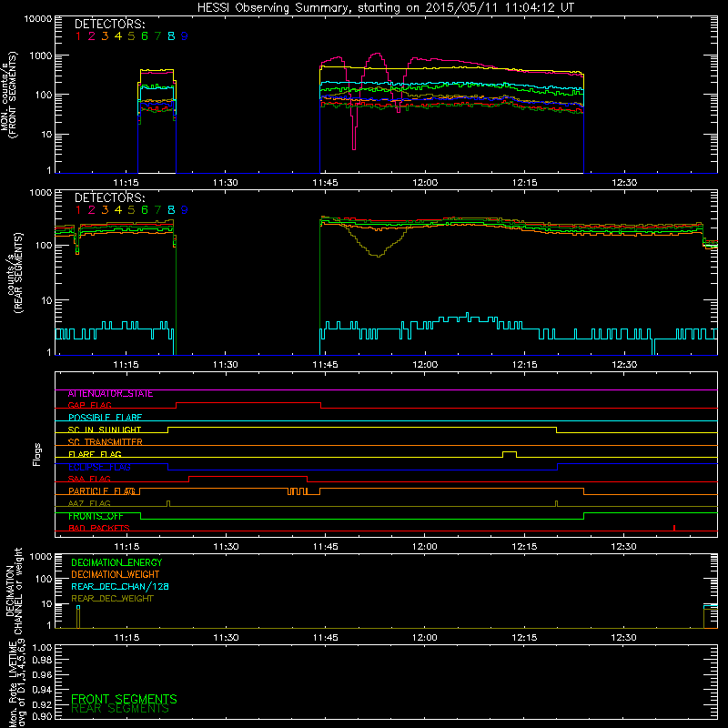The image size is (728, 728).
Task: Click the REAR_DEC_CHAN/128 legend entry
Action: coord(120,587)
